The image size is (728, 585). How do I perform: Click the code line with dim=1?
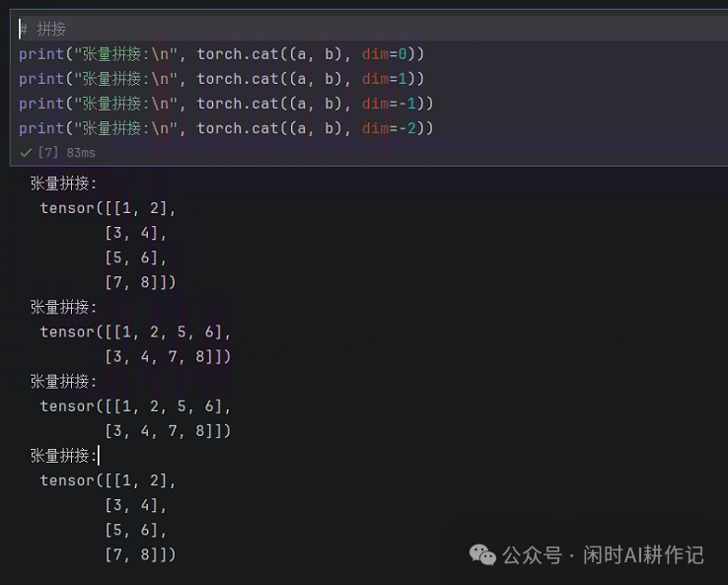point(222,79)
